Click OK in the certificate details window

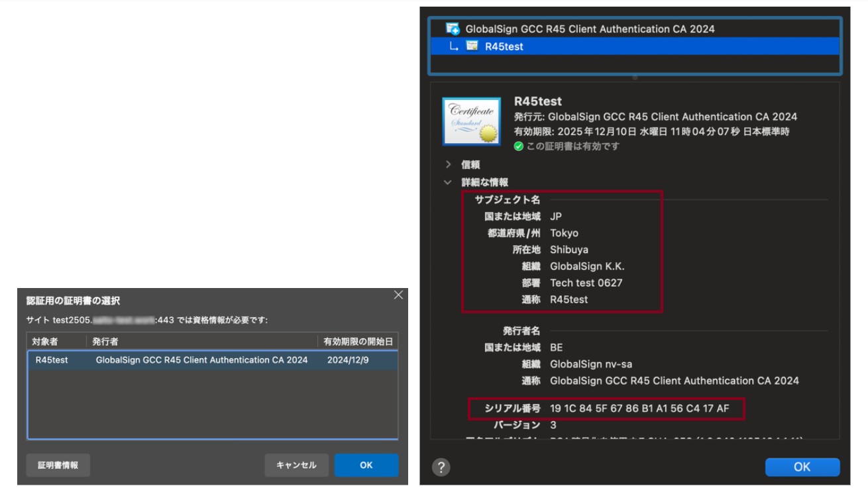tap(802, 467)
